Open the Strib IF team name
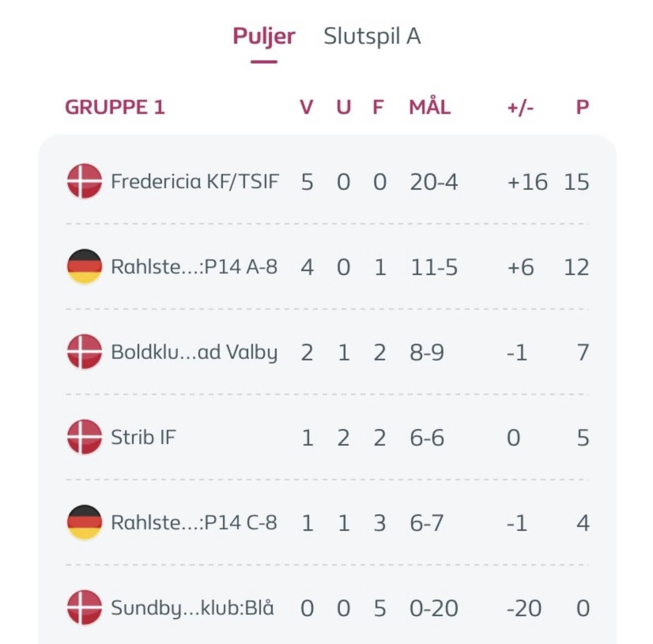Image resolution: width=653 pixels, height=644 pixels. [x=143, y=437]
